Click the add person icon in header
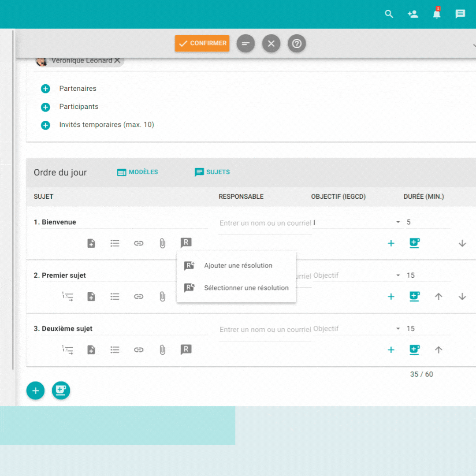This screenshot has height=476, width=476. pos(413,14)
